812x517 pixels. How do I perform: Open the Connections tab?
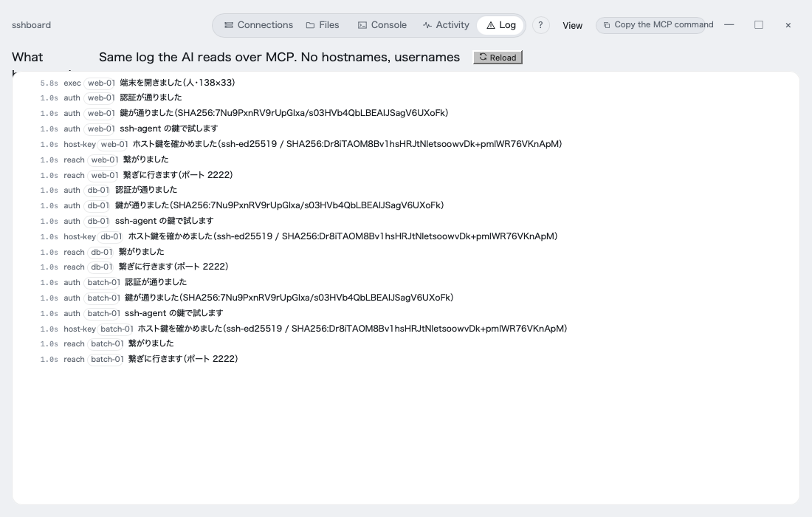(x=258, y=25)
